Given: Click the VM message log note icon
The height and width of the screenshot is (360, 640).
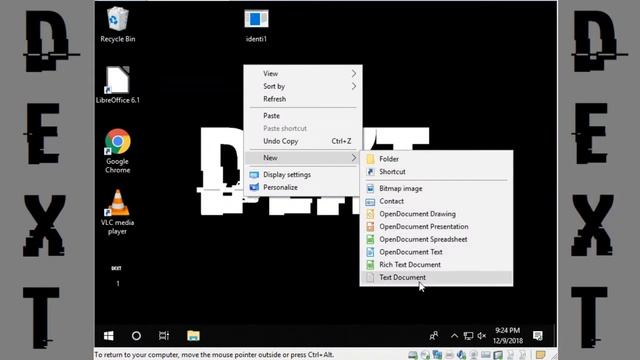Looking at the screenshot, I should 540,355.
